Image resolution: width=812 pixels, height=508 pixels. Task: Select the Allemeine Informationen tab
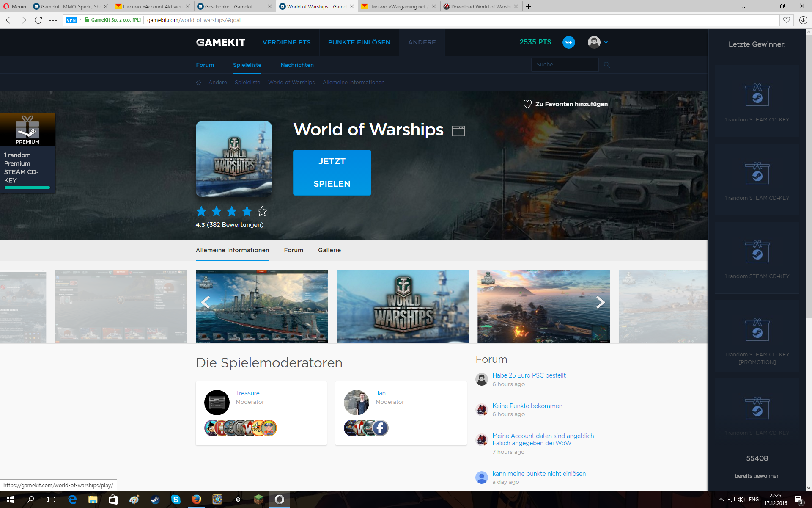point(232,250)
